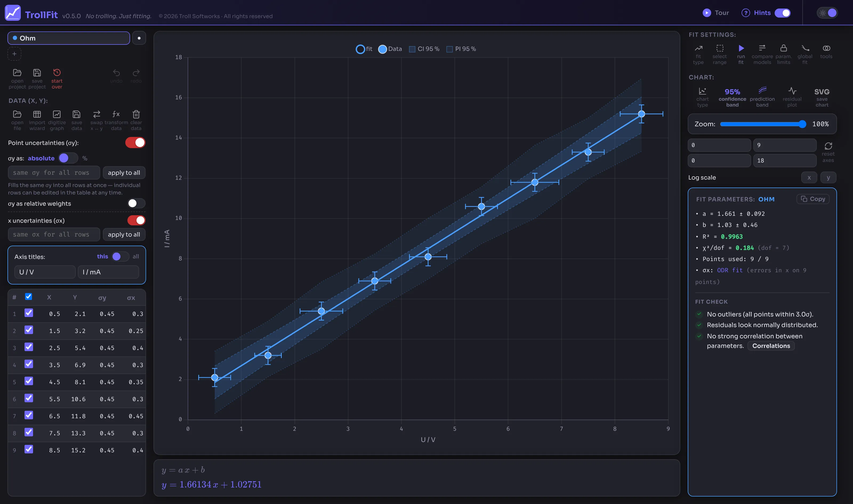This screenshot has height=504, width=853.
Task: Disable point uncertainties (σy) switch
Action: [135, 143]
